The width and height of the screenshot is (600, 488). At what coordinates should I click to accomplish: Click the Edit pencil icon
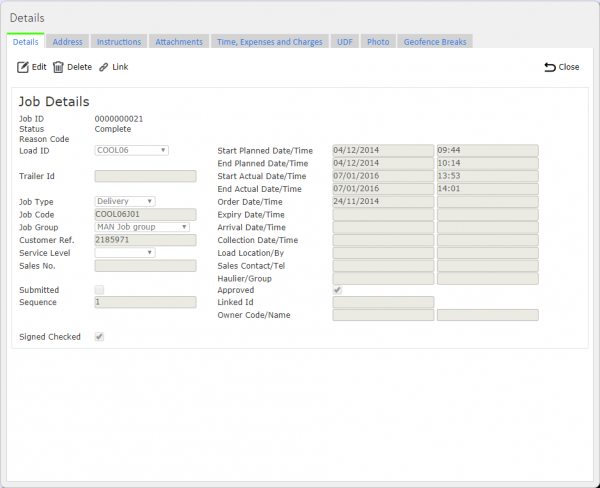23,67
